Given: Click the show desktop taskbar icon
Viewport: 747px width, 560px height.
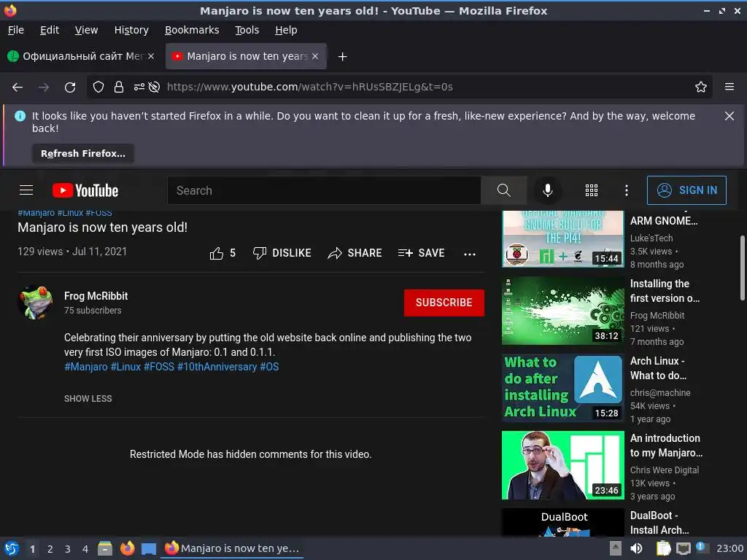Looking at the screenshot, I should point(149,549).
